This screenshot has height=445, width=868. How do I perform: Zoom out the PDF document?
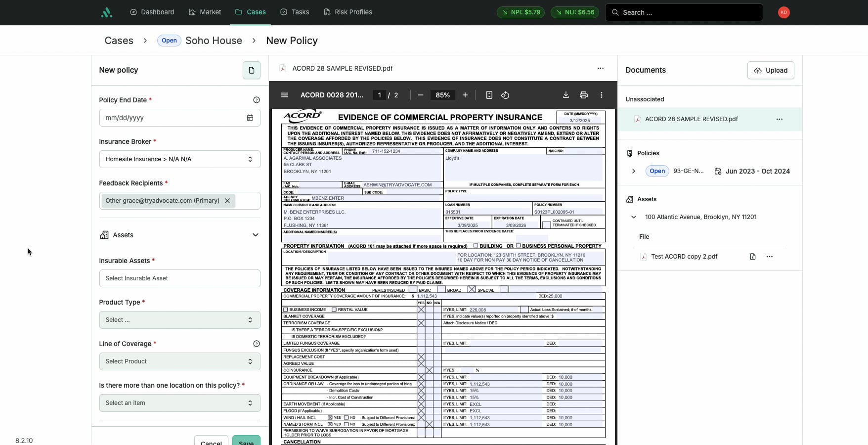(x=421, y=95)
